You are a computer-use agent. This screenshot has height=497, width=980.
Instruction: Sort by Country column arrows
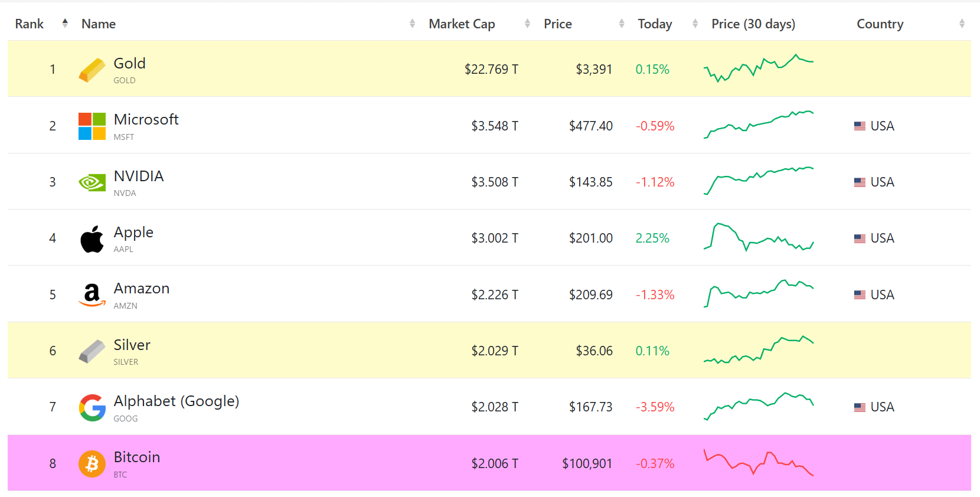(x=962, y=24)
